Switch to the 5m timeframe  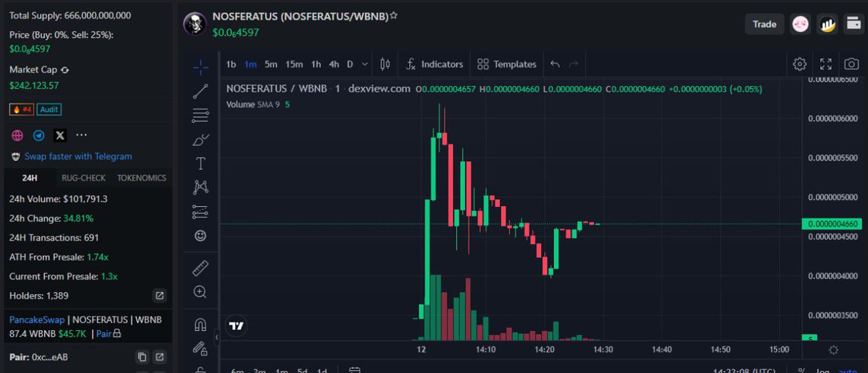tap(271, 64)
